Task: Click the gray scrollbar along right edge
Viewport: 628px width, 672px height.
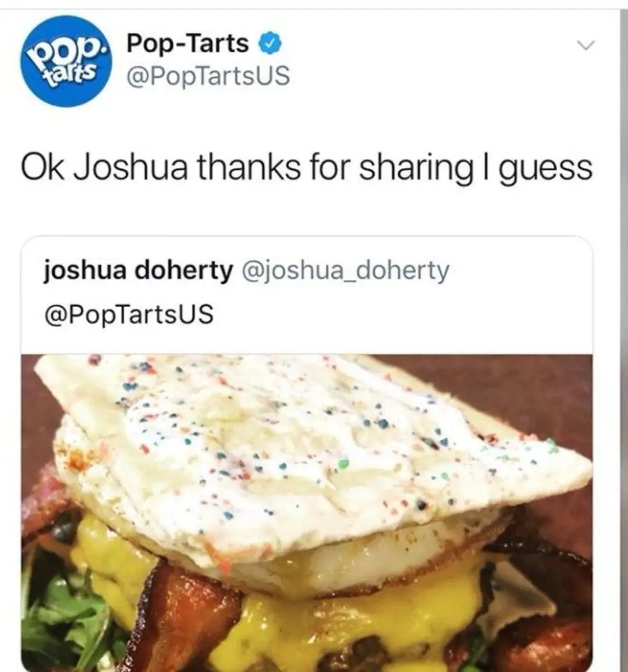Action: [x=623, y=339]
